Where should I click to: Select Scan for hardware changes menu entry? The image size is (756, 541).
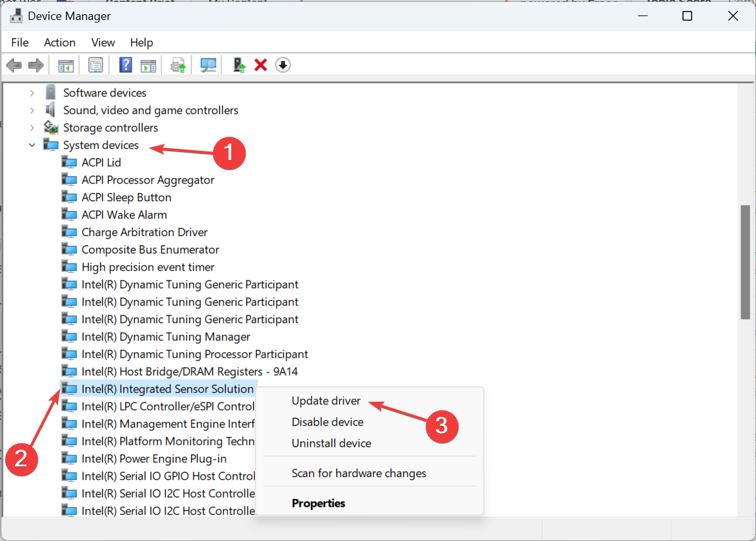[x=359, y=473]
